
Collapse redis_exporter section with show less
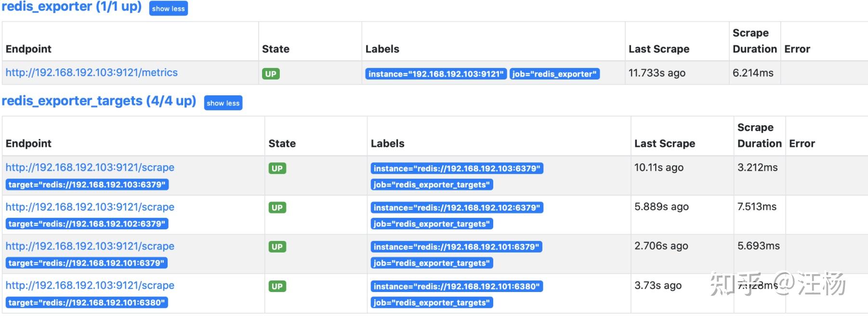(168, 9)
